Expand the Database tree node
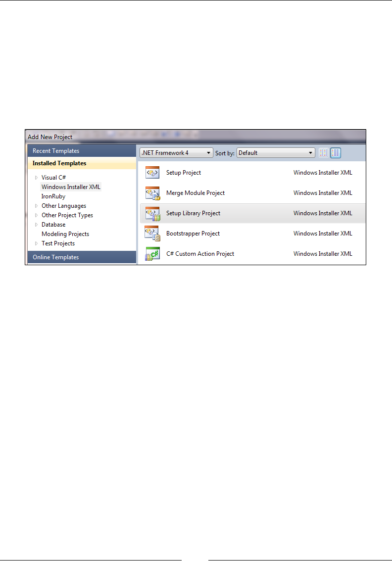392x565 pixels. [x=37, y=225]
